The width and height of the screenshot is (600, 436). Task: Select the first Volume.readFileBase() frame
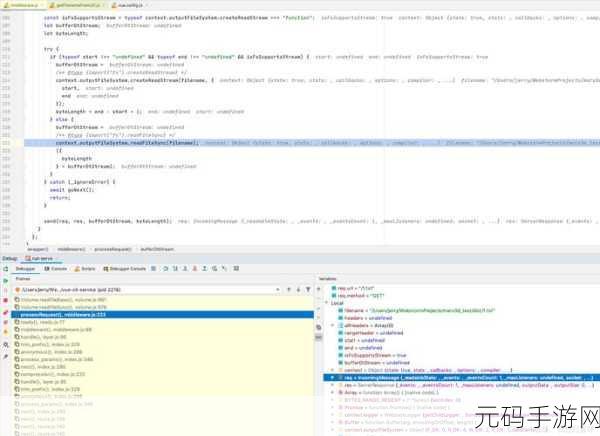pos(163,300)
